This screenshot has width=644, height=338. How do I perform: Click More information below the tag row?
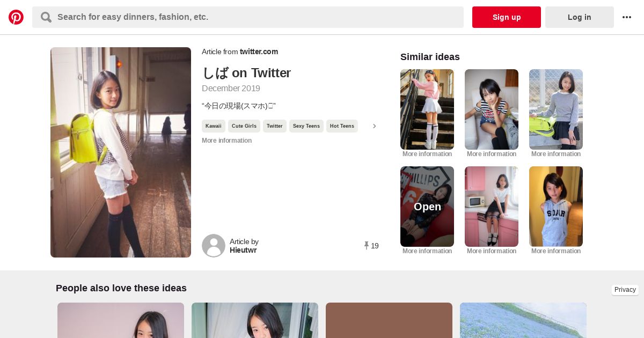pos(226,141)
